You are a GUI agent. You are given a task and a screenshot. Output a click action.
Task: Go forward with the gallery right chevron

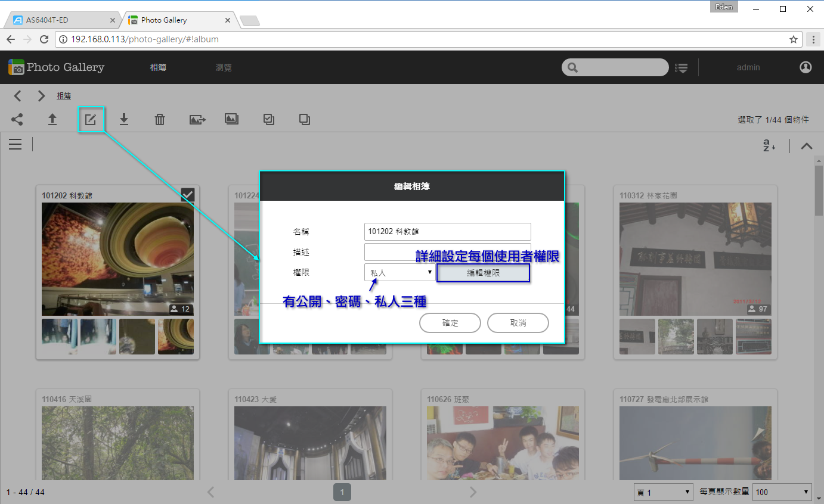(41, 95)
